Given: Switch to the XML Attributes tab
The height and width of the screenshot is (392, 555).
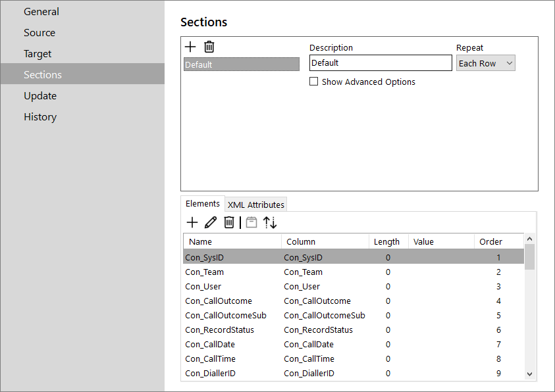Looking at the screenshot, I should (x=256, y=205).
